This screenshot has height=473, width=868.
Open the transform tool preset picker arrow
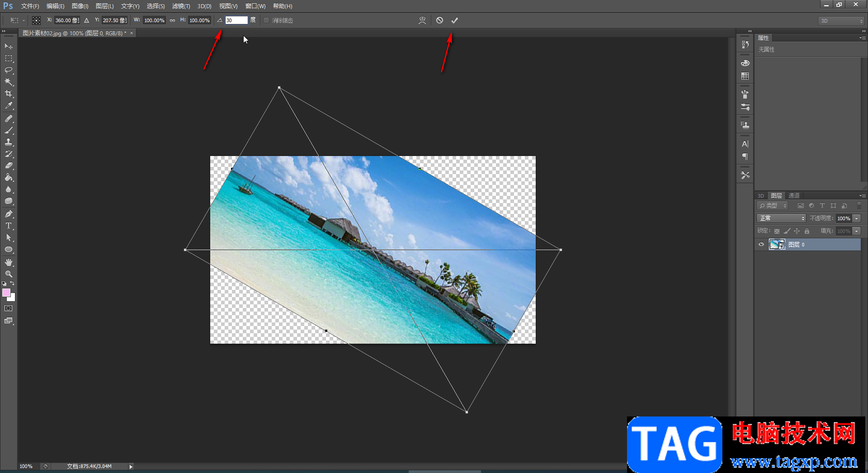point(24,20)
